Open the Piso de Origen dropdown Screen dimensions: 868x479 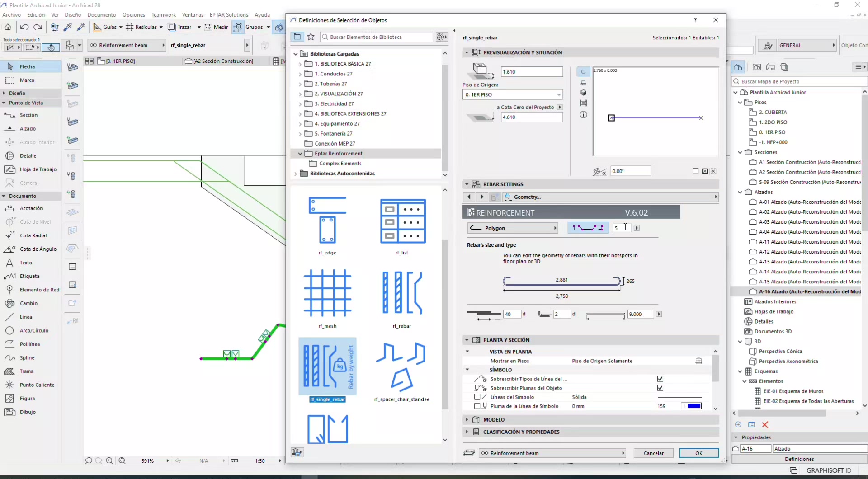tap(513, 94)
